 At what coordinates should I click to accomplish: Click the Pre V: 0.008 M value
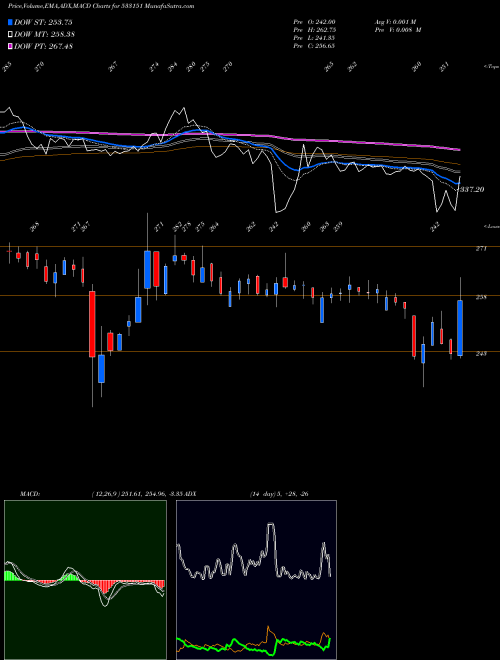[398, 30]
